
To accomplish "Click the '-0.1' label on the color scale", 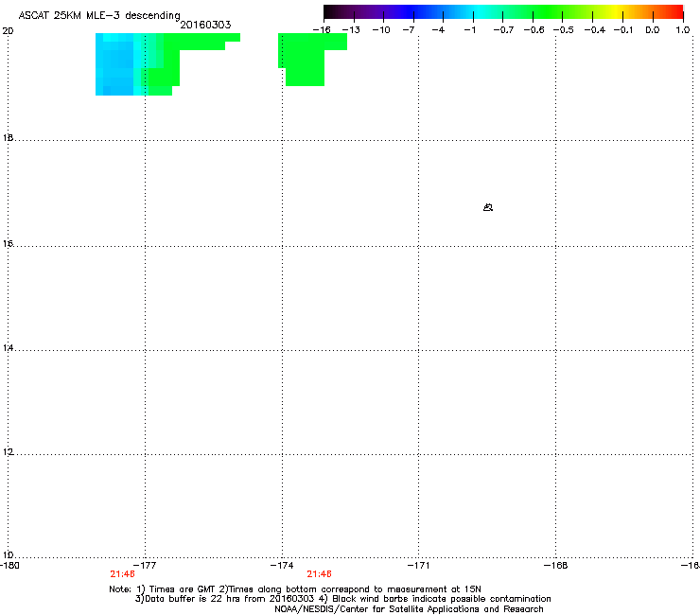I will tap(623, 30).
